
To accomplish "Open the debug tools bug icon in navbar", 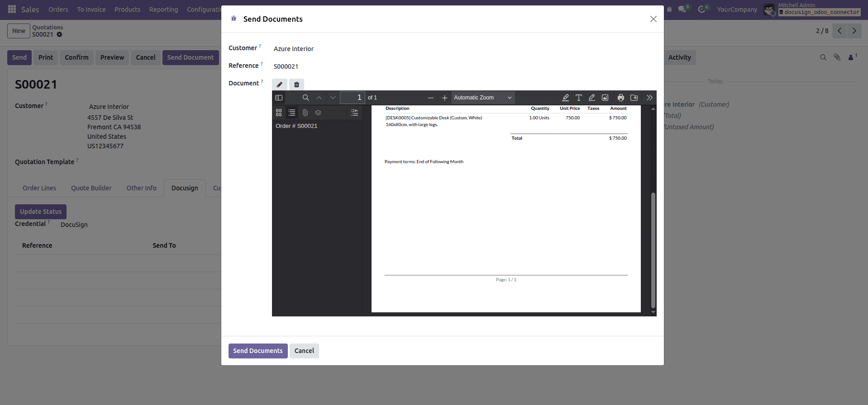I will (x=669, y=9).
